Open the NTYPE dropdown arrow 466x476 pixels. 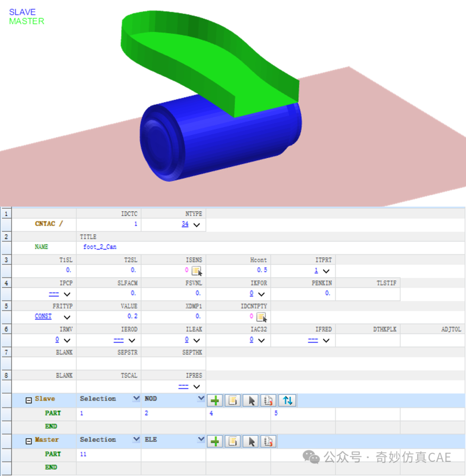coord(197,225)
